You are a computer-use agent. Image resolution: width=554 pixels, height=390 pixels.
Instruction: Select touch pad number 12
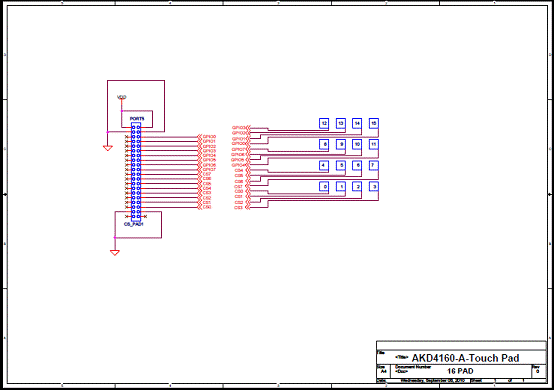tap(324, 123)
